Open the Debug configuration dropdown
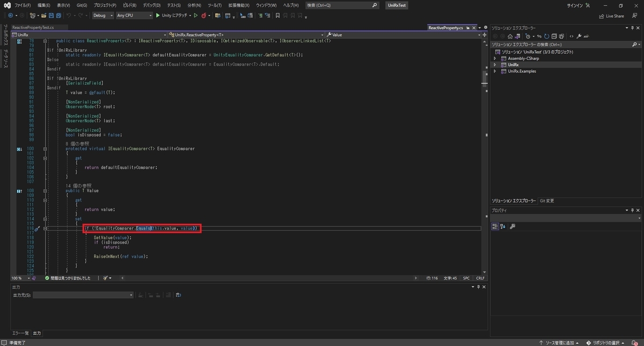 pyautogui.click(x=103, y=16)
